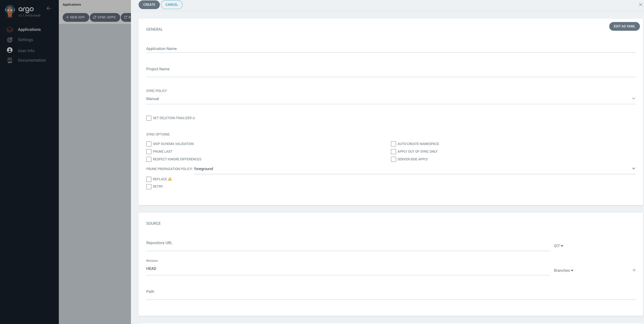The image size is (644, 324).
Task: Open Settings from the left menu
Action: (25, 40)
